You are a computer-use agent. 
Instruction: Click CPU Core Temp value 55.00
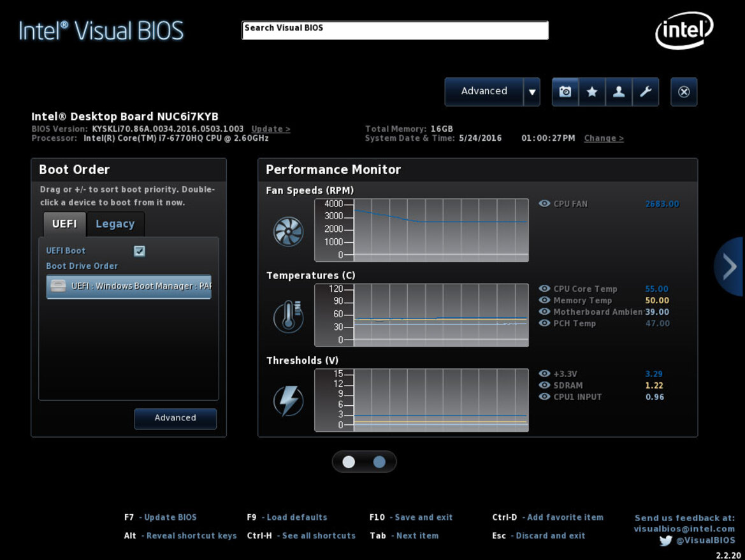(656, 289)
